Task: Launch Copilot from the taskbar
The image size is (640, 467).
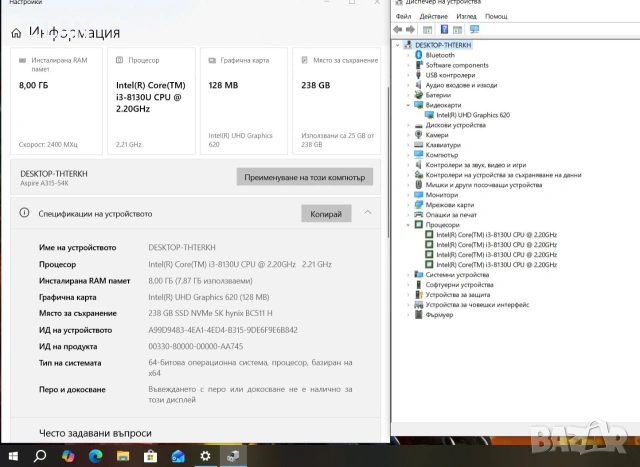Action: pos(68,456)
